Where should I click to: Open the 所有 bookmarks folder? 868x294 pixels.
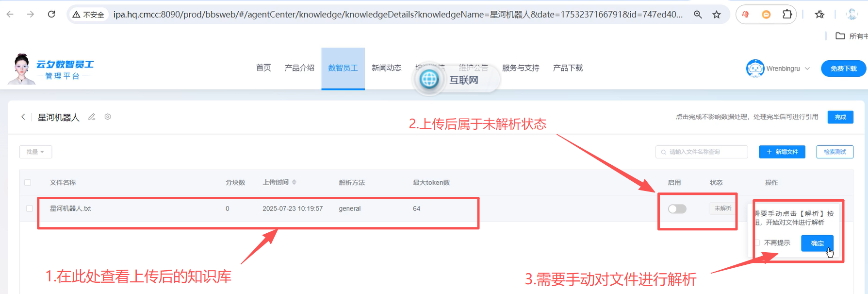851,36
